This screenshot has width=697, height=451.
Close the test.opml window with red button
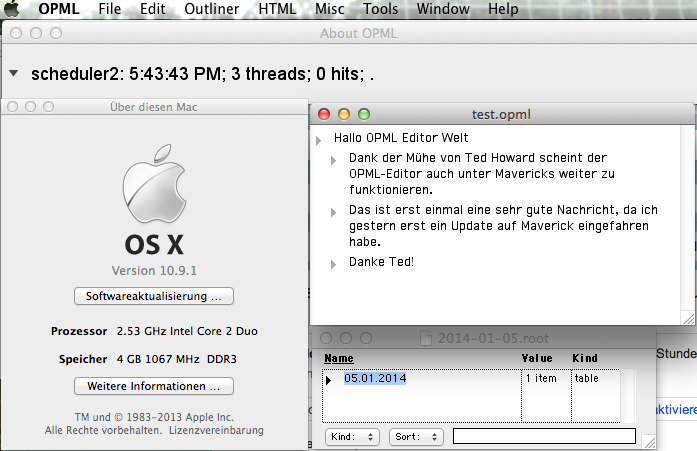324,114
